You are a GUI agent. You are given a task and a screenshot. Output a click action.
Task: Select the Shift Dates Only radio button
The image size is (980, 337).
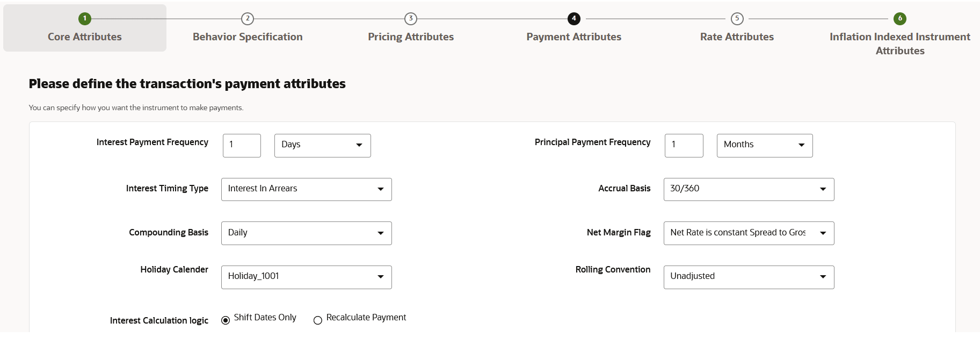(225, 319)
